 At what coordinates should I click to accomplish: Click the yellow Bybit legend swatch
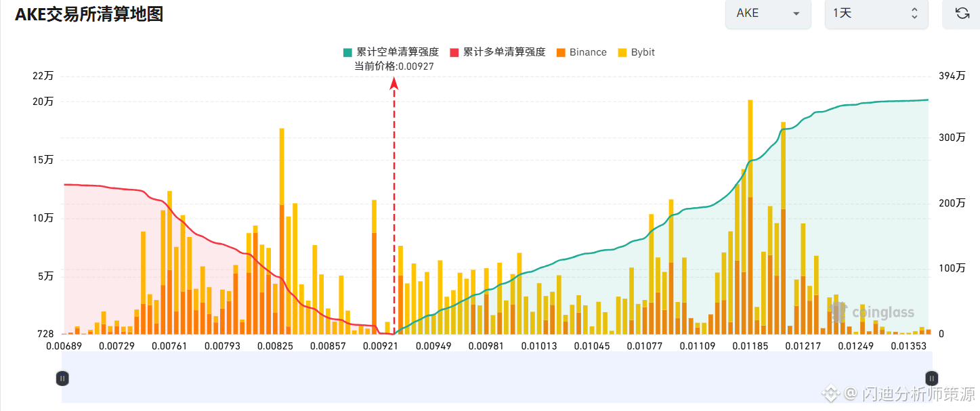[622, 52]
